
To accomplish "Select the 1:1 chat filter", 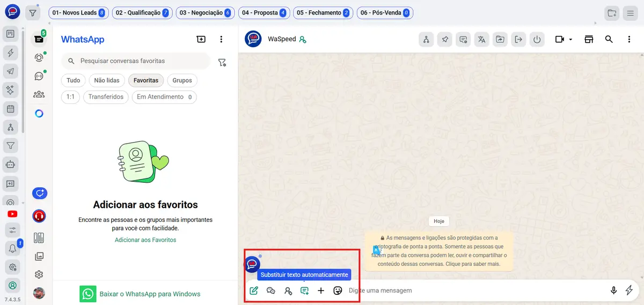I will (x=71, y=97).
